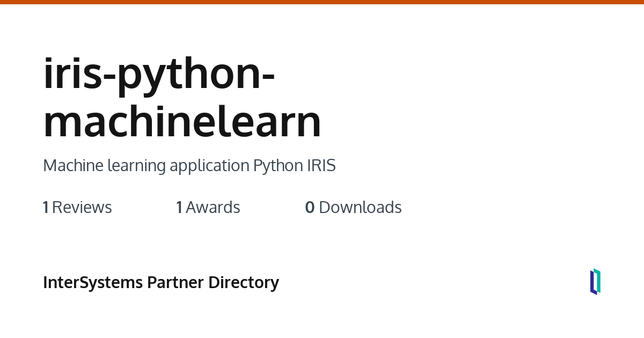Click the InterSystems logo icon

(595, 282)
